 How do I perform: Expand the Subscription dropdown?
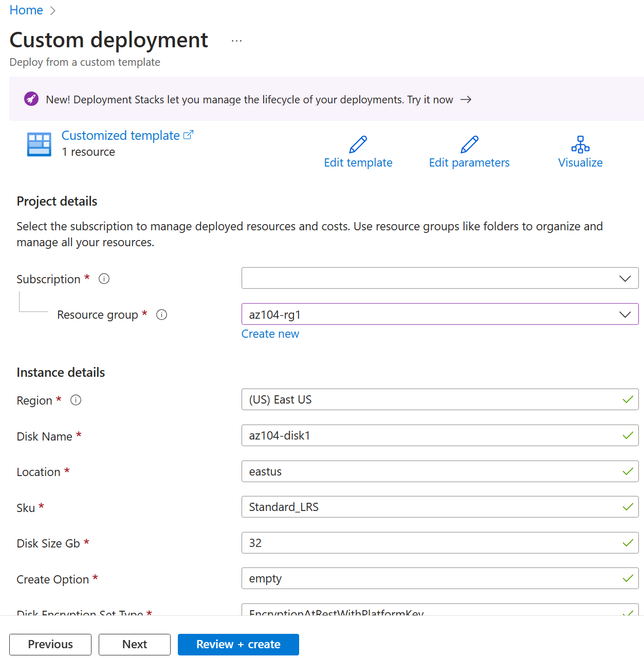(x=439, y=278)
